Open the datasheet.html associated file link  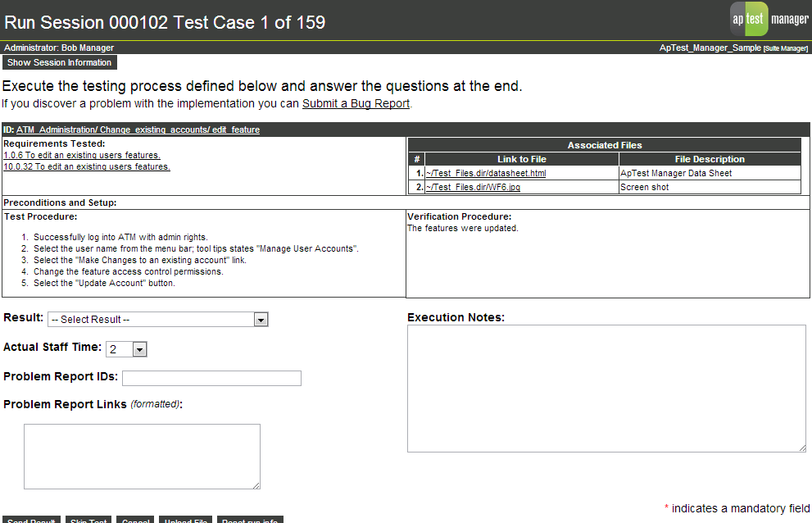pos(486,173)
